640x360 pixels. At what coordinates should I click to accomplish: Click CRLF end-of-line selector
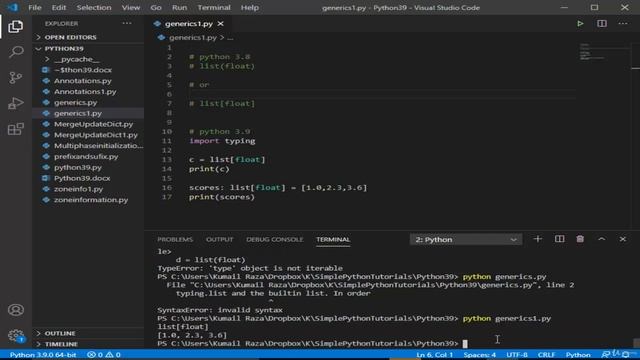[546, 355]
